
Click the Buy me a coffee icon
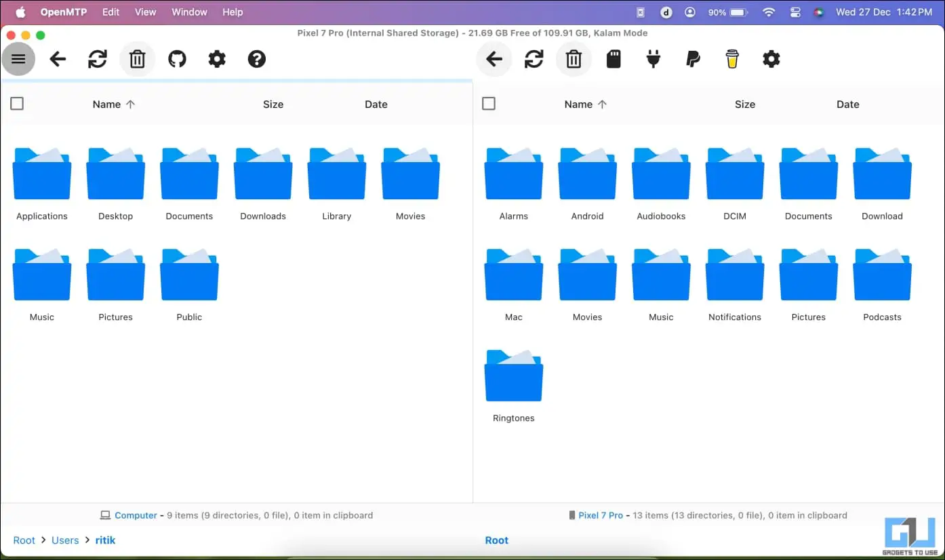[x=732, y=59]
